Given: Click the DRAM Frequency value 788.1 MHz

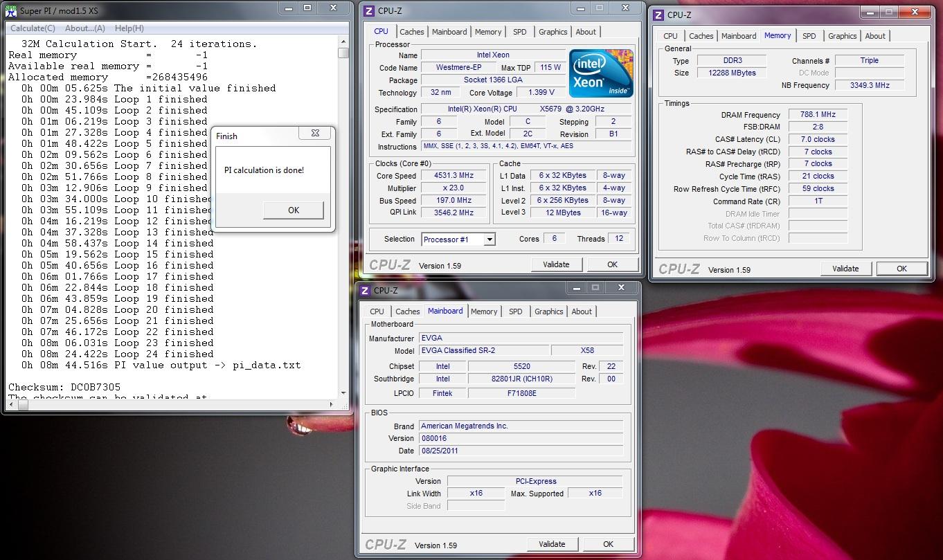Looking at the screenshot, I should tap(818, 115).
